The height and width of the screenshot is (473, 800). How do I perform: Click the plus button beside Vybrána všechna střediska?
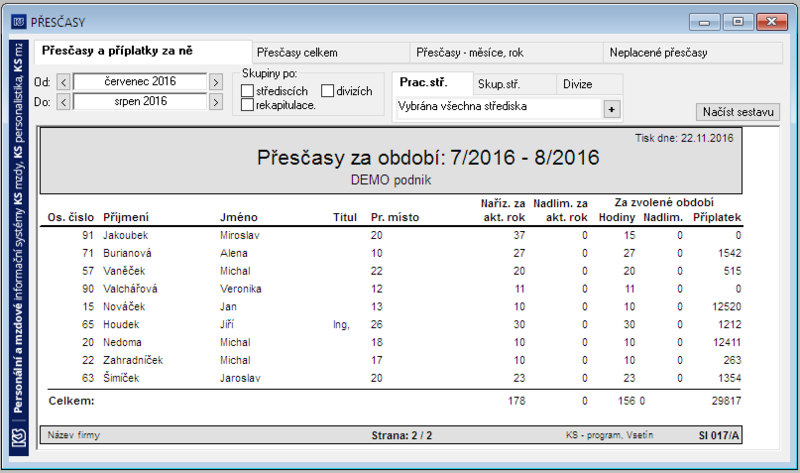tap(612, 109)
